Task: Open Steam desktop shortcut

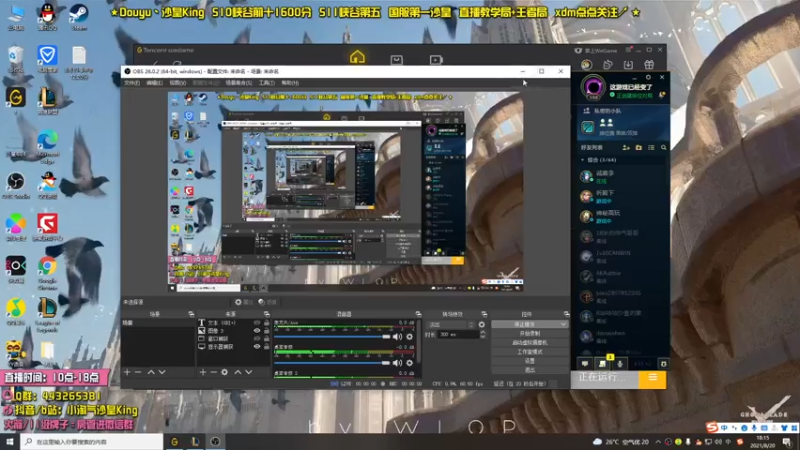Action: (x=79, y=16)
